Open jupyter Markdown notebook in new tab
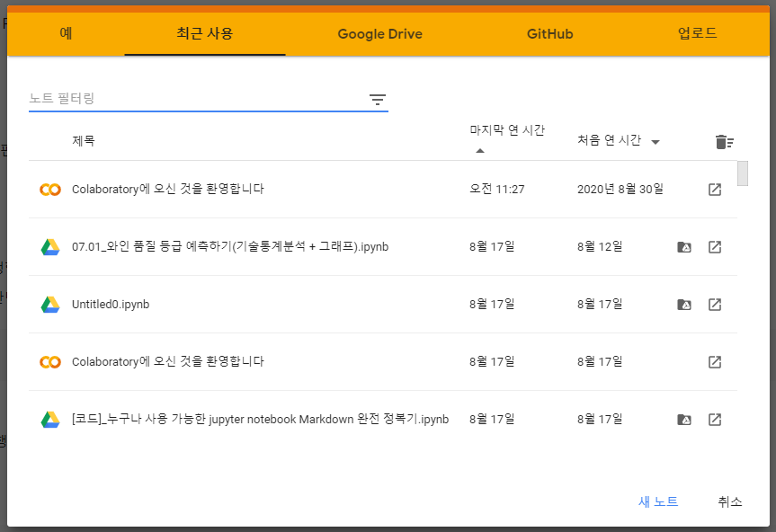The height and width of the screenshot is (532, 776). tap(715, 420)
